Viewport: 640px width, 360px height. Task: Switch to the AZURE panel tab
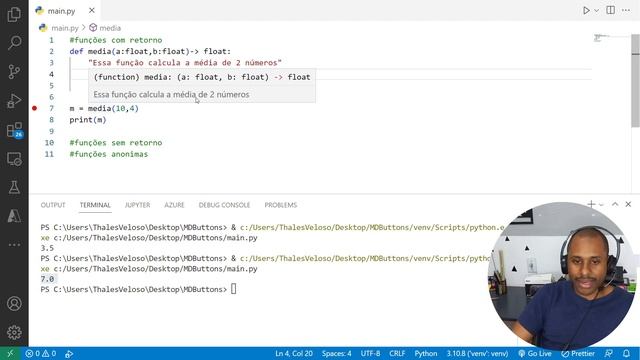[x=174, y=205]
